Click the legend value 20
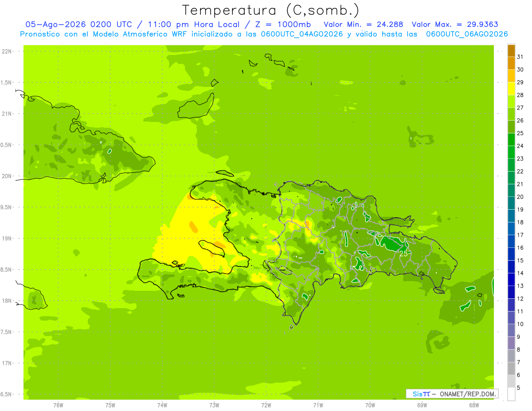 (520, 197)
